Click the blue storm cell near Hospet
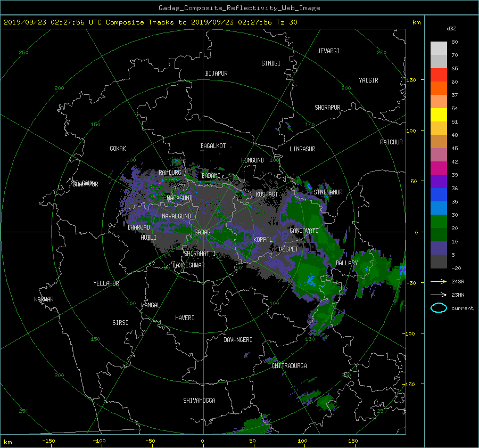The width and height of the screenshot is (479, 448). coord(311,280)
